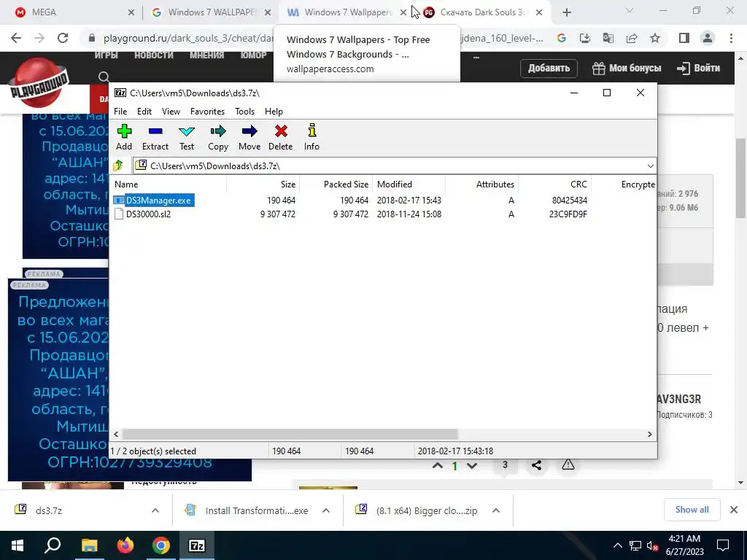
Task: Open the Info tool in 7-Zip
Action: [311, 137]
